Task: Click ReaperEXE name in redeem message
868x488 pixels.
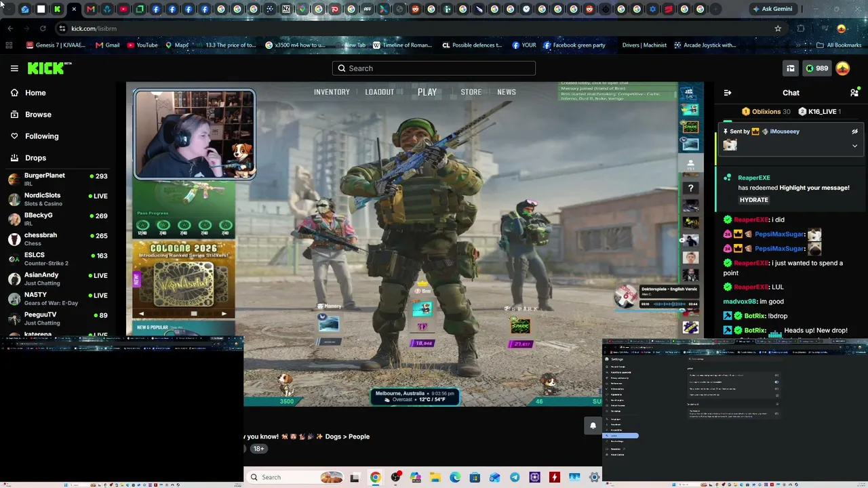Action: point(754,178)
